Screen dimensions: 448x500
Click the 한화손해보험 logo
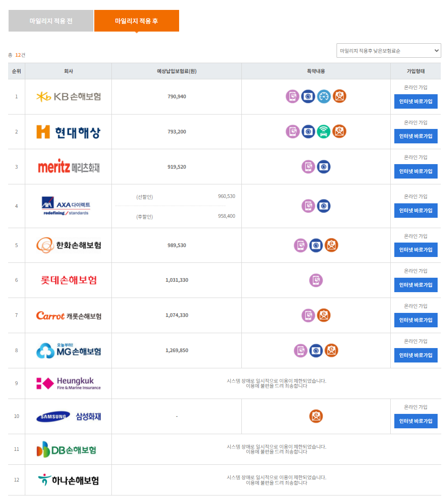point(69,245)
